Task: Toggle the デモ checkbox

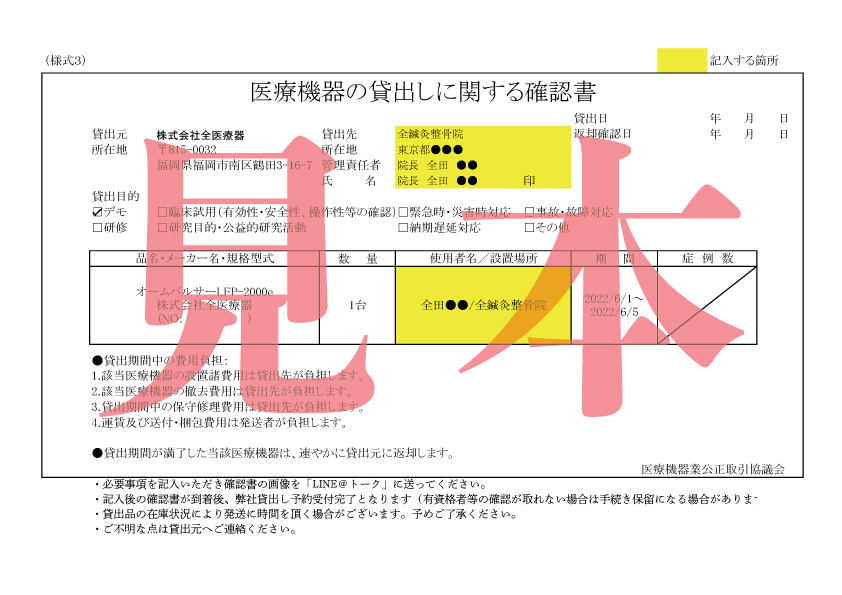Action: point(97,212)
